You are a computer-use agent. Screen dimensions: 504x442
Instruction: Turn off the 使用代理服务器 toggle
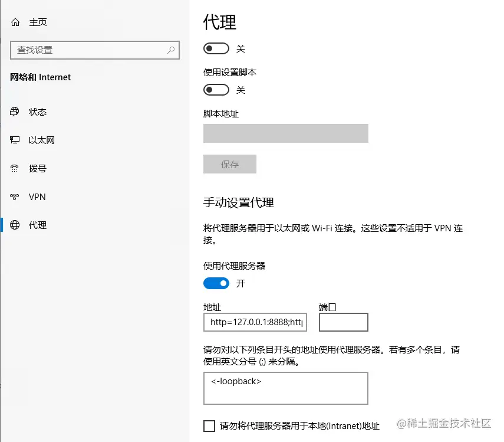click(216, 283)
